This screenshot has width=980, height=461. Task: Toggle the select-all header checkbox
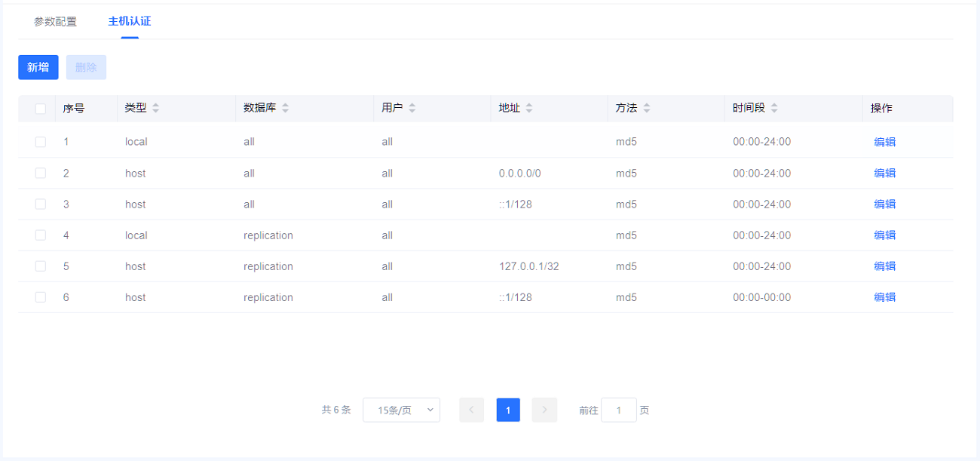(x=41, y=109)
